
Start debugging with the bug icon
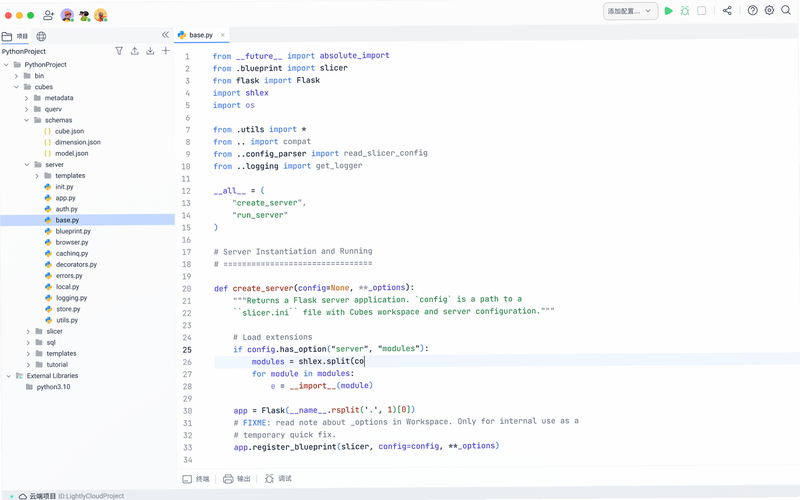click(x=685, y=11)
